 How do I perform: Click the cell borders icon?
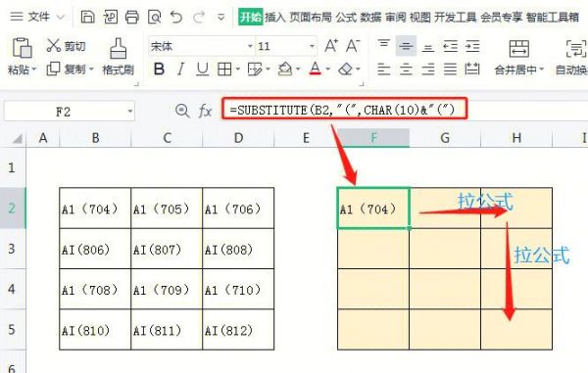[x=224, y=69]
